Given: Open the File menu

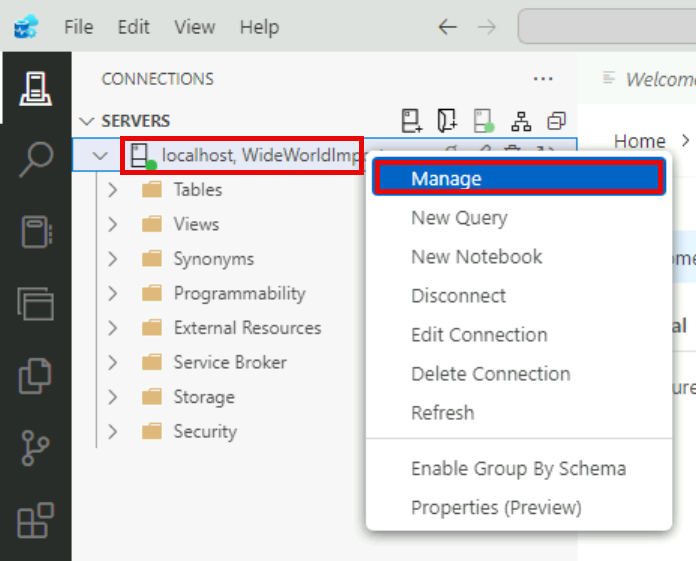Looking at the screenshot, I should (x=78, y=27).
